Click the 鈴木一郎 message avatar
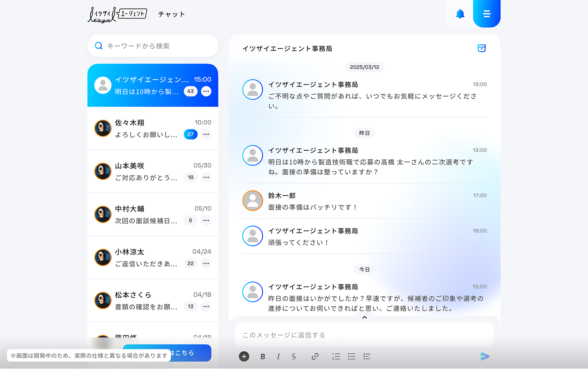588x369 pixels. click(252, 200)
